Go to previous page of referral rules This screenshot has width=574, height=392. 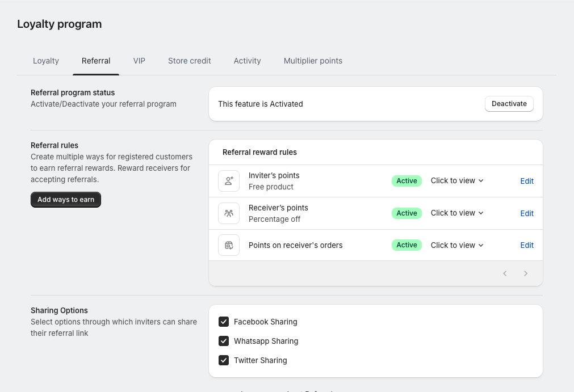click(505, 273)
